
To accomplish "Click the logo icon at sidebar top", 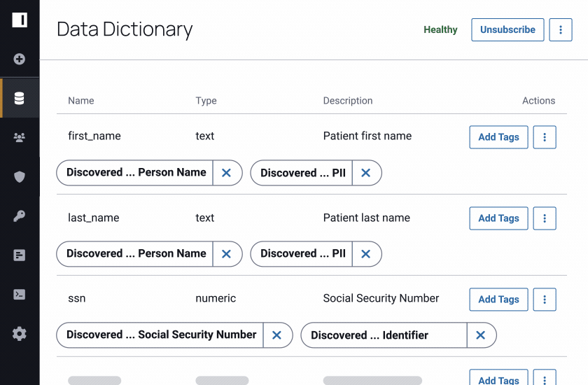I will pos(20,20).
